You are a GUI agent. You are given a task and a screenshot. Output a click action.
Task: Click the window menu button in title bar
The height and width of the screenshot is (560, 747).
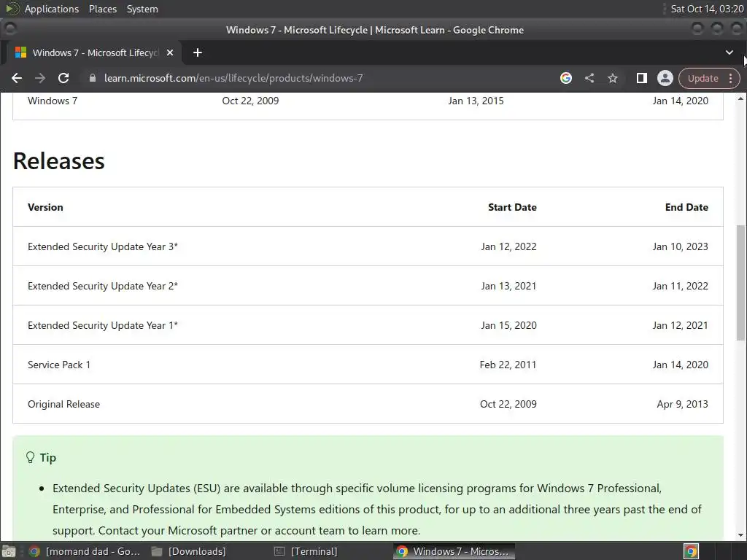pos(9,29)
